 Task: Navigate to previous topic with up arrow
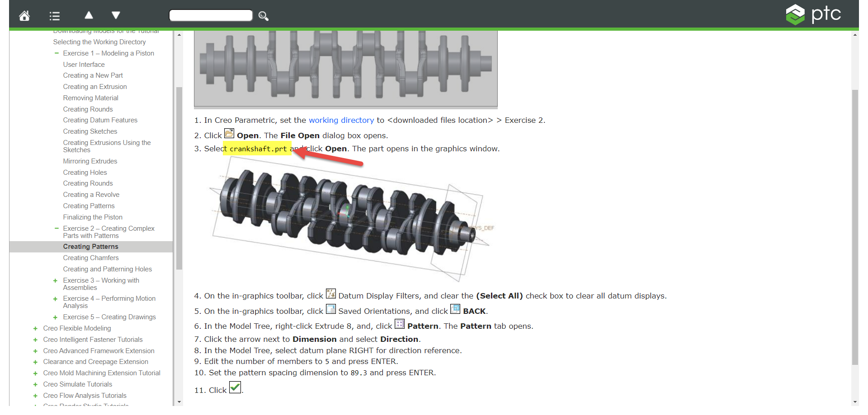pyautogui.click(x=89, y=15)
